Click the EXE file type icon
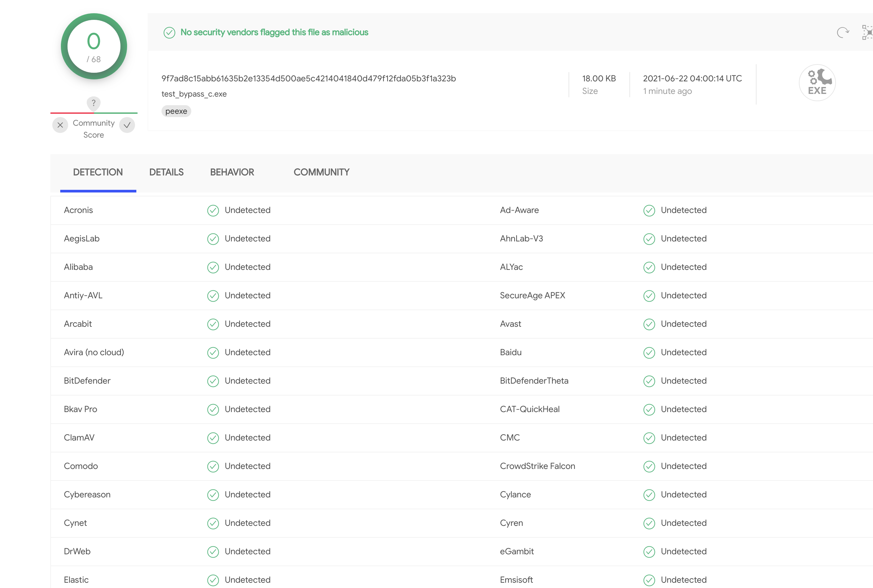Screen dimensions: 873x588 click(817, 82)
